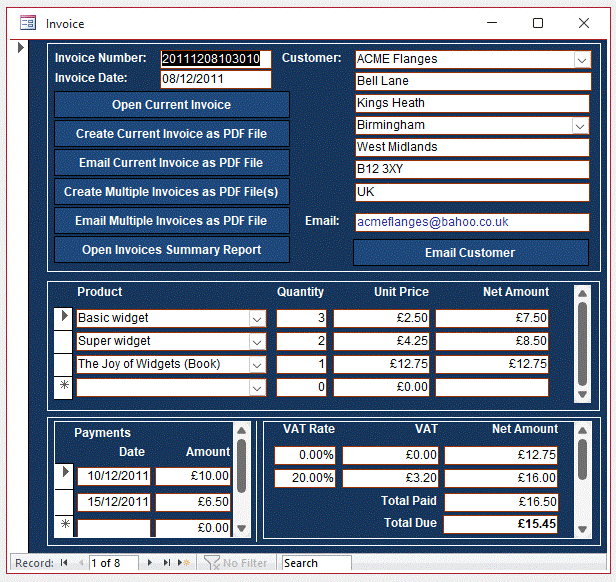616x582 pixels.
Task: Click Create Multiple Invoices as PDF File(s)
Action: [172, 192]
